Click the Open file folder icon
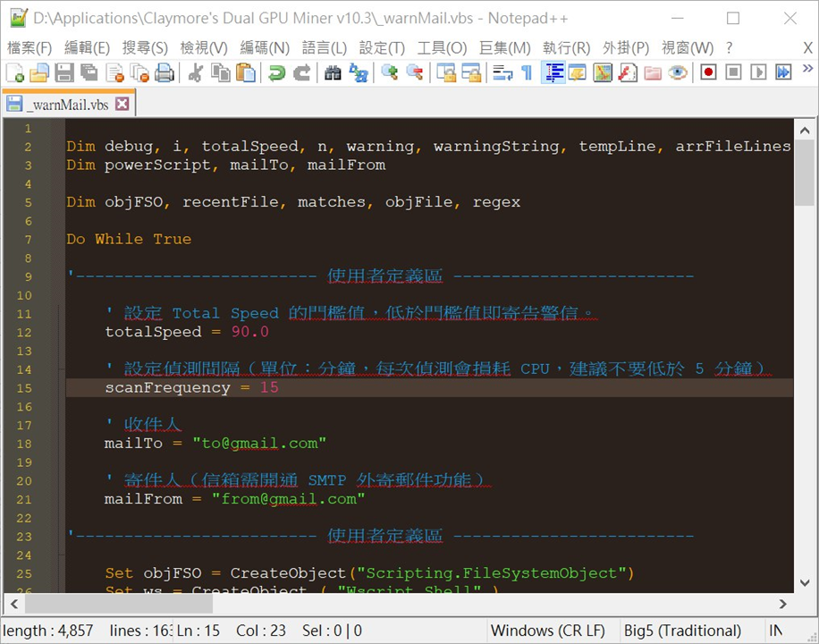 click(x=39, y=72)
